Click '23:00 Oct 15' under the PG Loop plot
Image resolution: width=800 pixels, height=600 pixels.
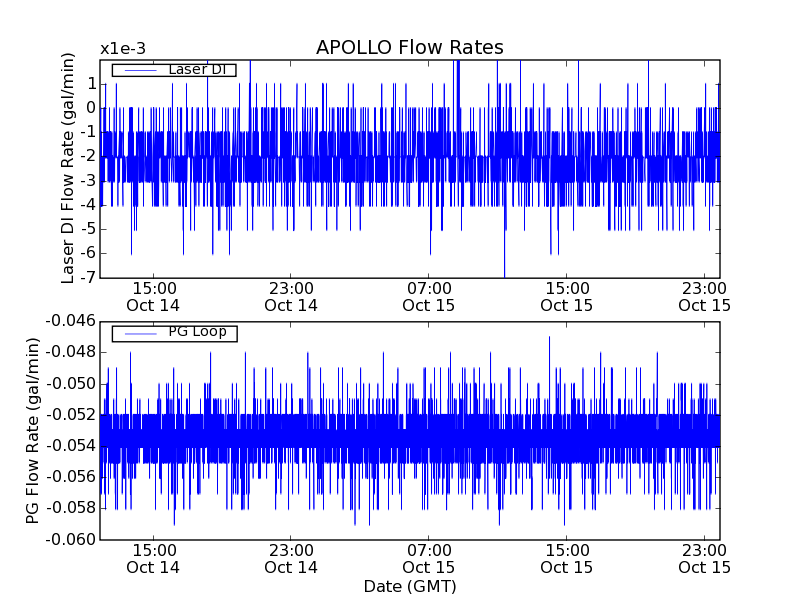[704, 559]
